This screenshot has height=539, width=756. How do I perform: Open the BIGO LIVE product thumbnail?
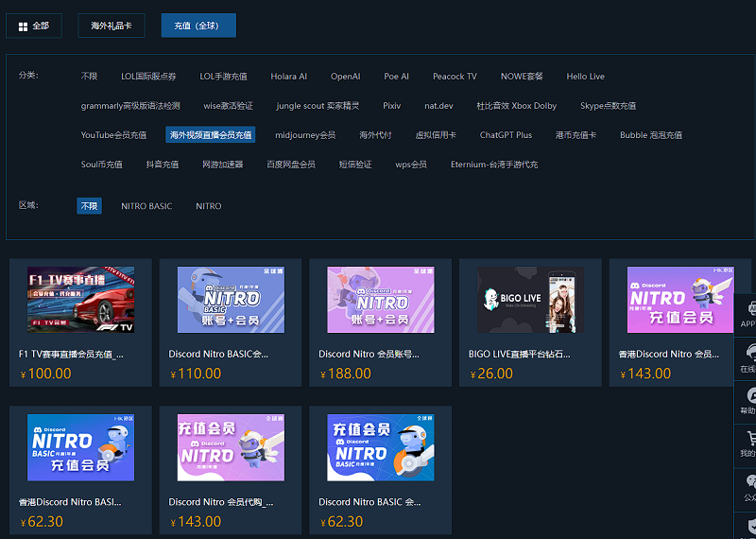point(530,300)
